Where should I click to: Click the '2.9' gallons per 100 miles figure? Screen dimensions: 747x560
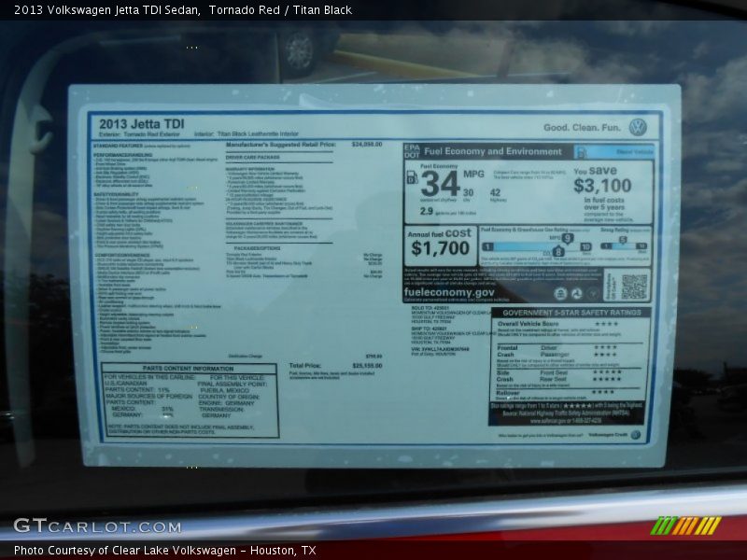pyautogui.click(x=427, y=211)
